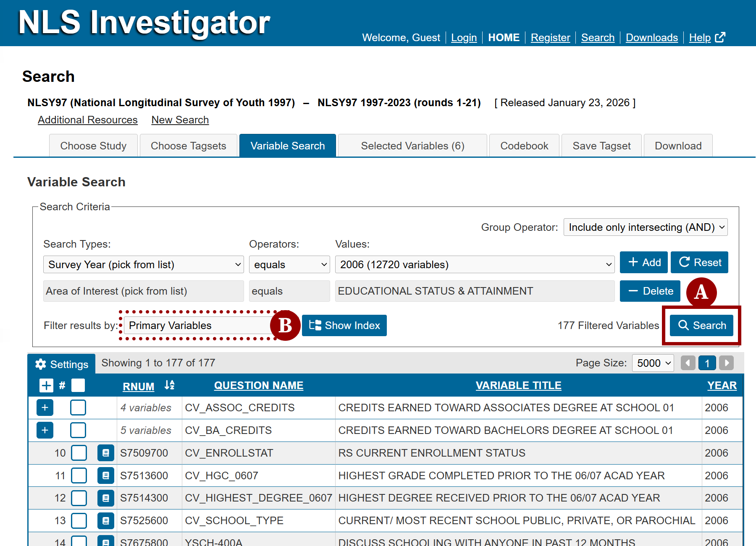Open the Group Operator dropdown
The height and width of the screenshot is (546, 756).
[646, 227]
